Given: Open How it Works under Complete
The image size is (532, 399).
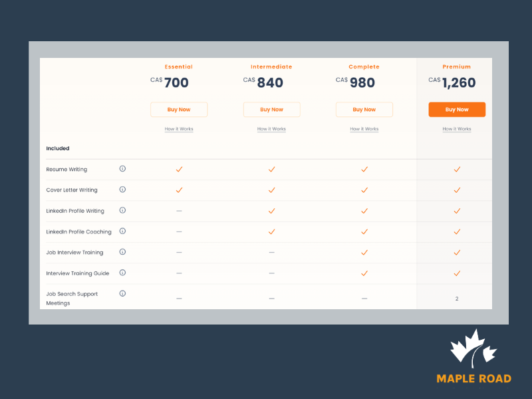Looking at the screenshot, I should pos(364,129).
